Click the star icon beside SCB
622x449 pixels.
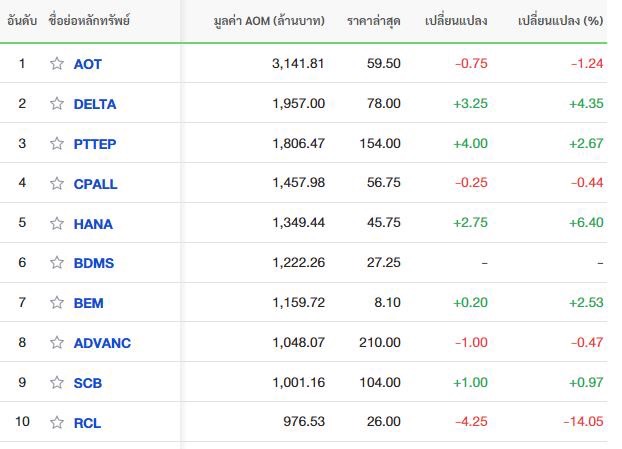point(57,382)
